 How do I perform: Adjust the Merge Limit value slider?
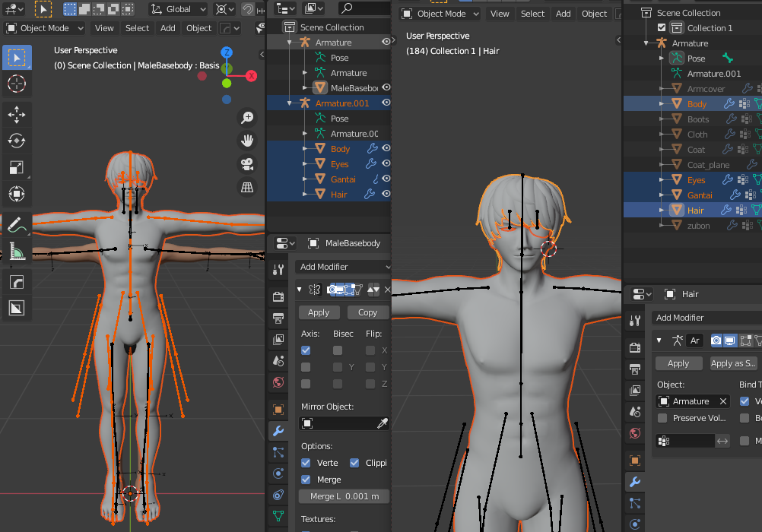pos(343,496)
